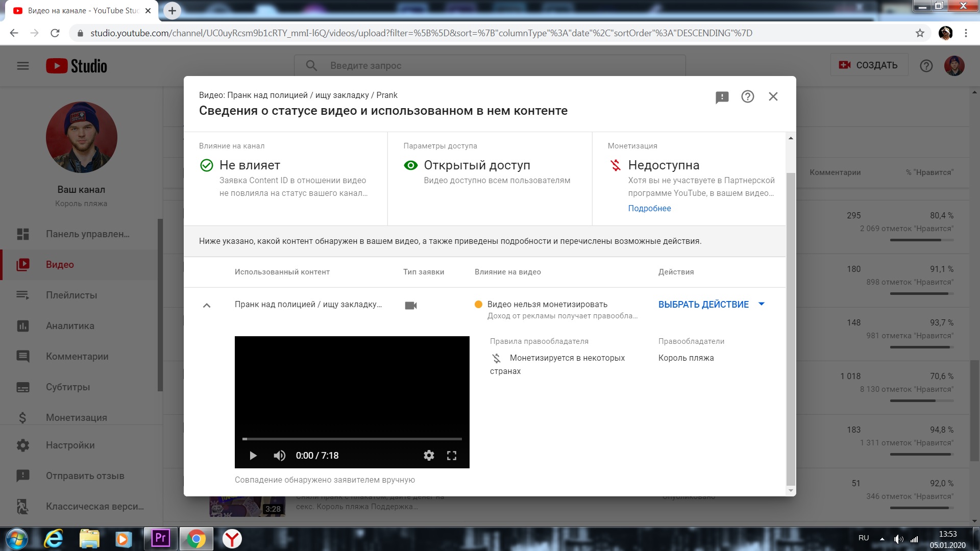Image resolution: width=980 pixels, height=551 pixels.
Task: Open the 'Подробнее' link under monetization
Action: 649,208
